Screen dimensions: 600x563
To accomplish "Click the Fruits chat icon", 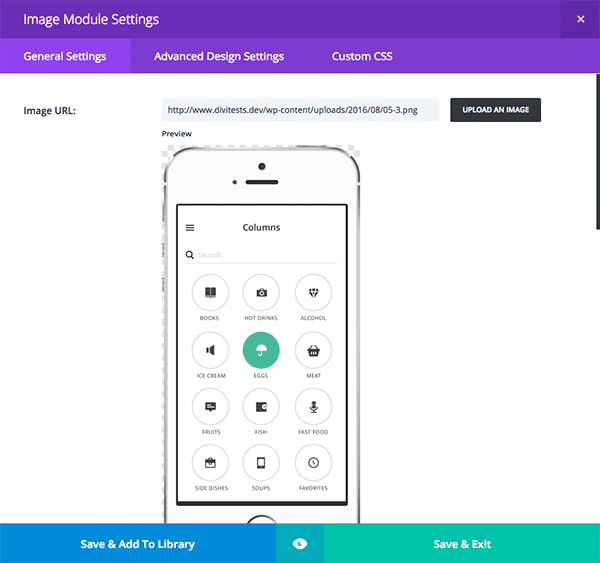I will pos(210,407).
